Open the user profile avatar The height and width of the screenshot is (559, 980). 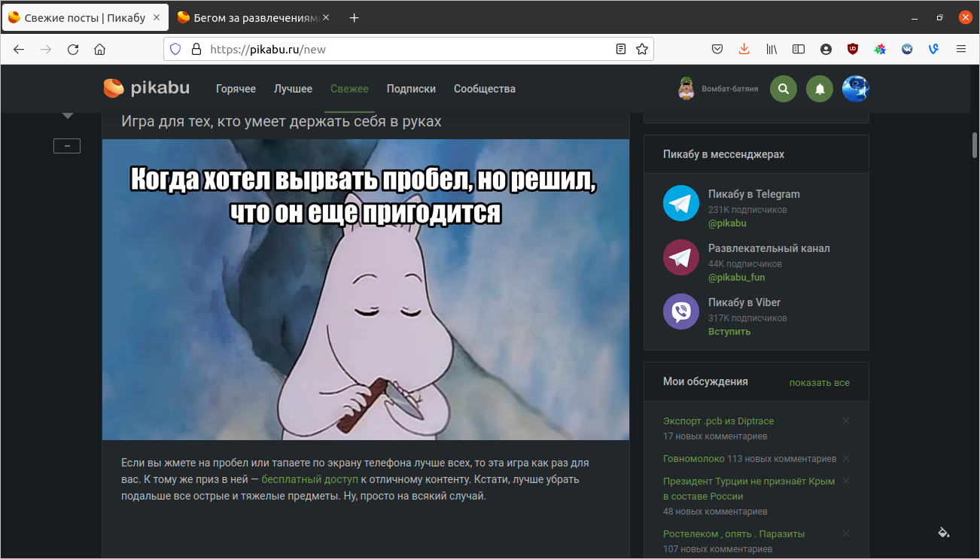pos(856,89)
